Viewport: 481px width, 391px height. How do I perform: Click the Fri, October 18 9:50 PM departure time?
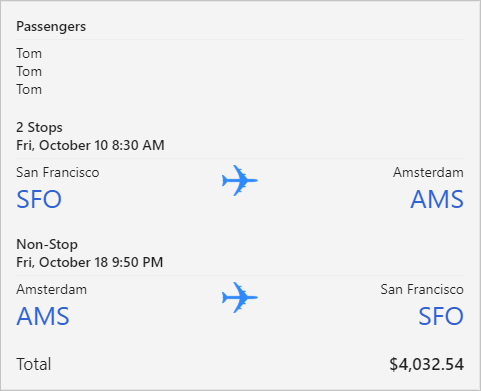click(90, 262)
